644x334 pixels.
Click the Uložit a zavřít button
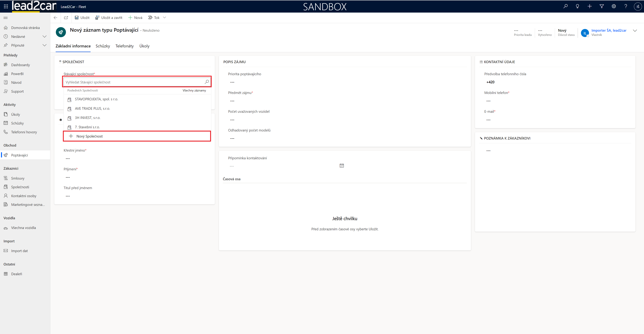pos(109,18)
